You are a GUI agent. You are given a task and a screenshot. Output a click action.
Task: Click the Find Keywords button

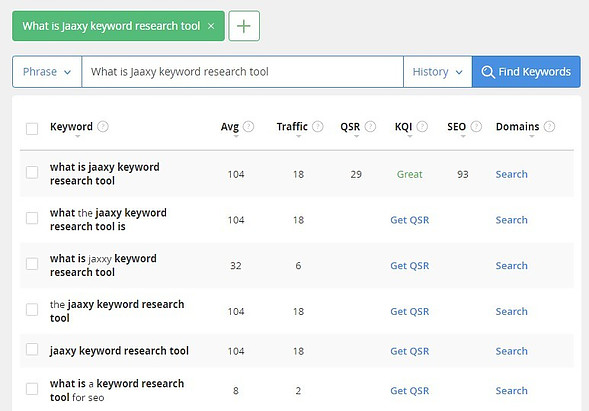[526, 72]
